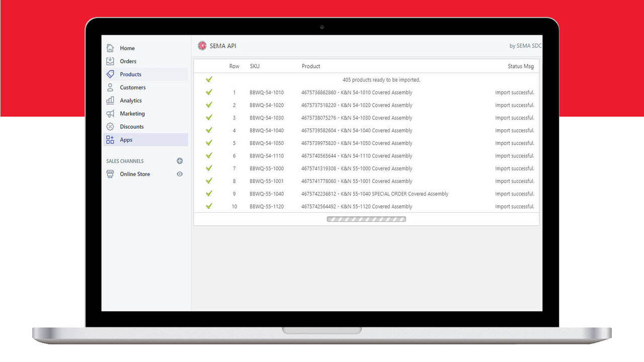Click the striped import progress bar
This screenshot has height=362, width=644.
(x=366, y=219)
